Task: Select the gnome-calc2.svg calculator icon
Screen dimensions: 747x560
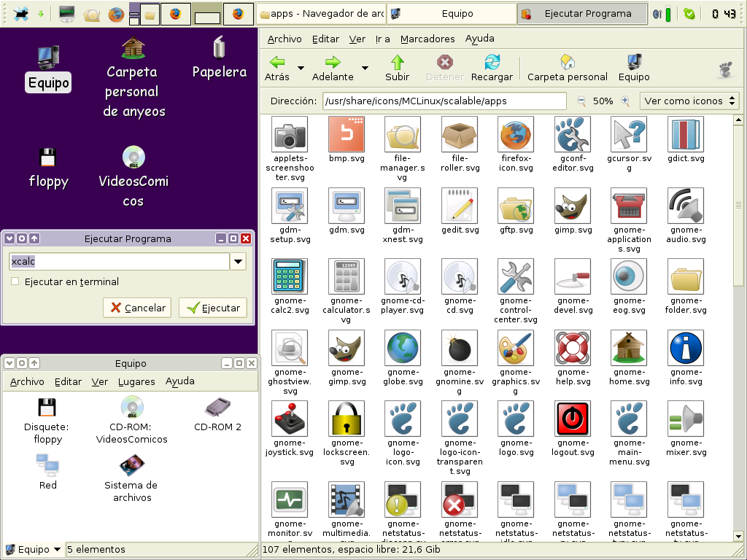Action: pos(290,276)
